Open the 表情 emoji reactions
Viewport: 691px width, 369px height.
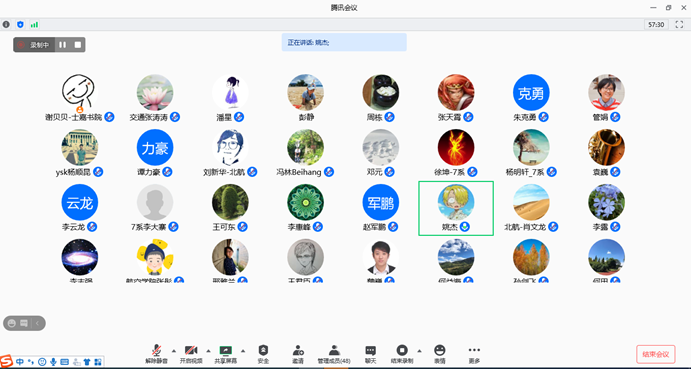[439, 354]
